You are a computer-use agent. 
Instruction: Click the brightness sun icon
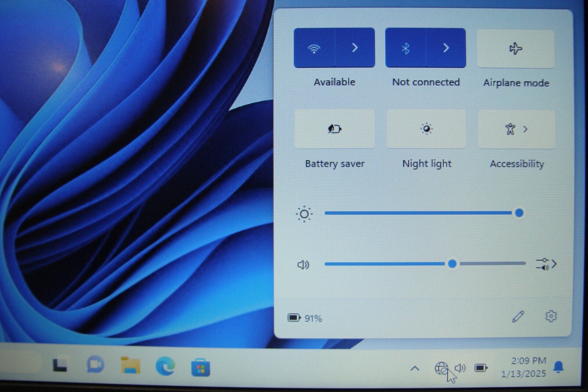(x=304, y=214)
